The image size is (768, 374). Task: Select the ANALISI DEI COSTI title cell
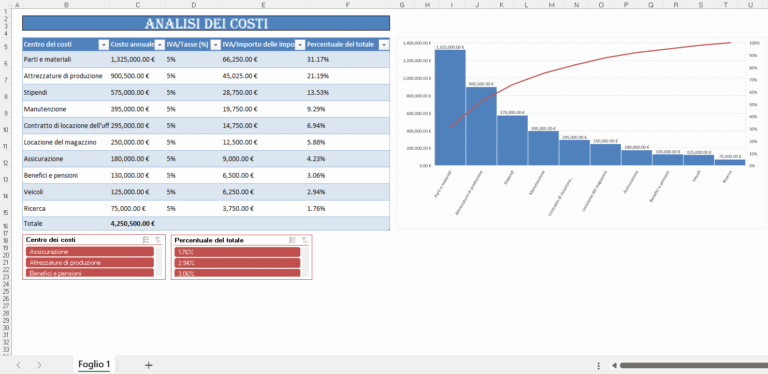pyautogui.click(x=206, y=23)
